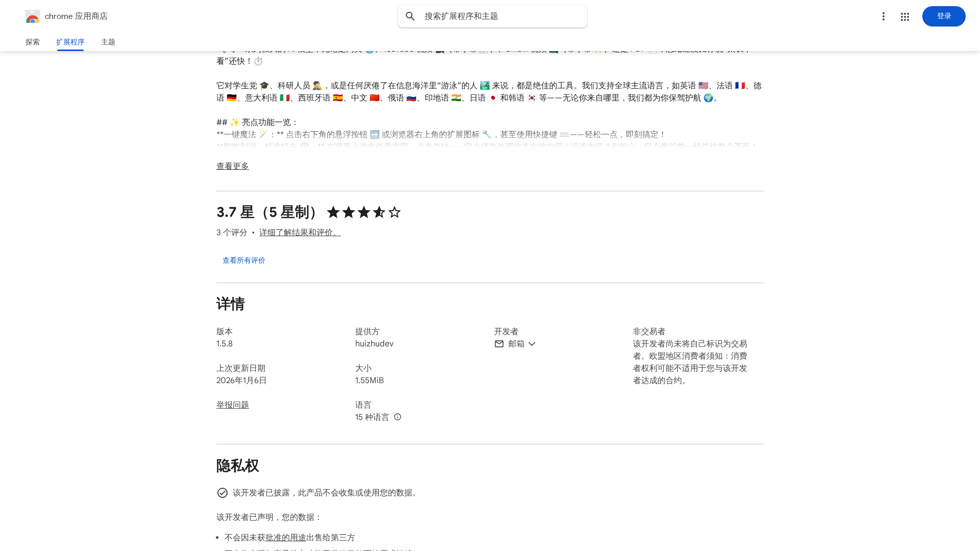Click the info icon beside 15 种语言
Image resolution: width=980 pixels, height=551 pixels.
[398, 417]
